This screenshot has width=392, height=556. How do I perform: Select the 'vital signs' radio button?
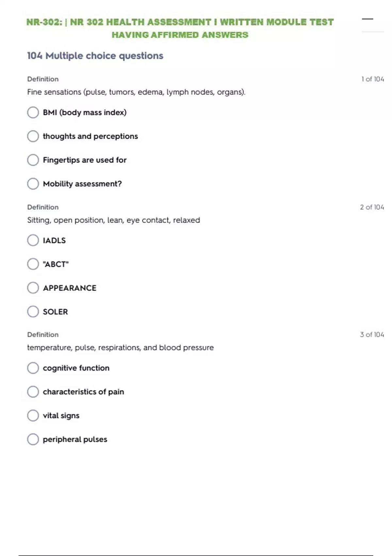pyautogui.click(x=33, y=415)
